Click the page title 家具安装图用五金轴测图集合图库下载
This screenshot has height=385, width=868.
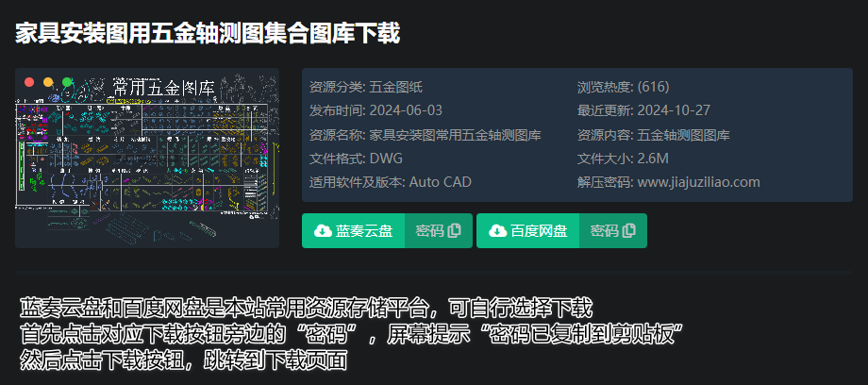click(207, 34)
